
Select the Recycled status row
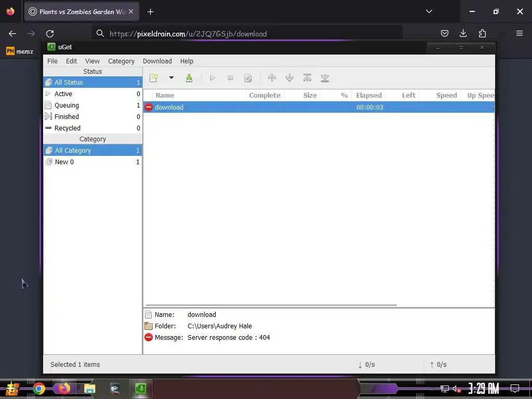92,128
